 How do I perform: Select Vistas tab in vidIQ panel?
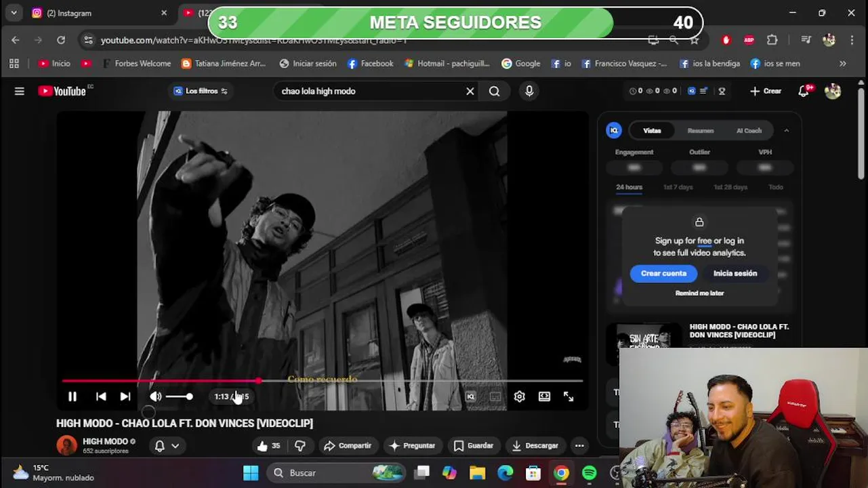point(652,131)
